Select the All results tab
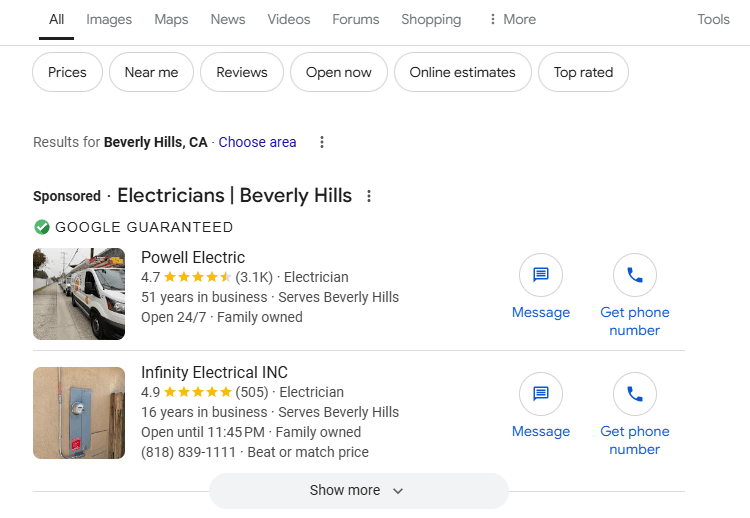Viewport: 750px width, 518px height. (56, 20)
